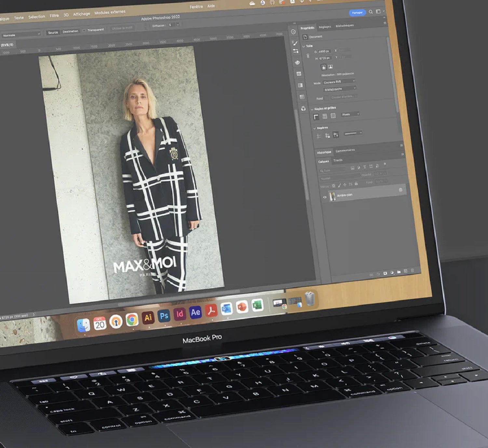Create new adjustment layer icon

coord(392,273)
